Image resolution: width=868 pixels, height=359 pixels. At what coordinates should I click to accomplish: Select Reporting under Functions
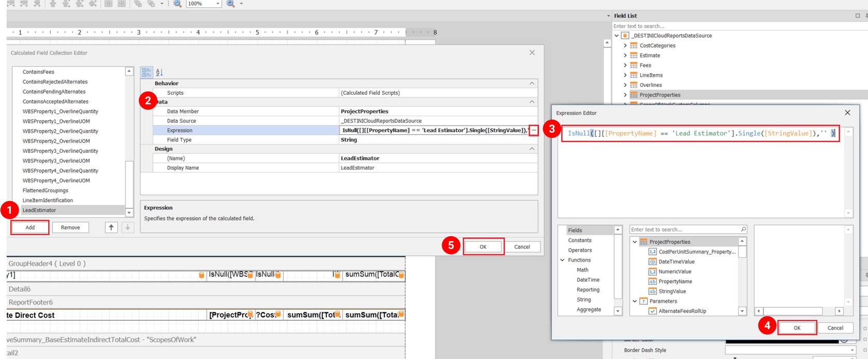588,290
